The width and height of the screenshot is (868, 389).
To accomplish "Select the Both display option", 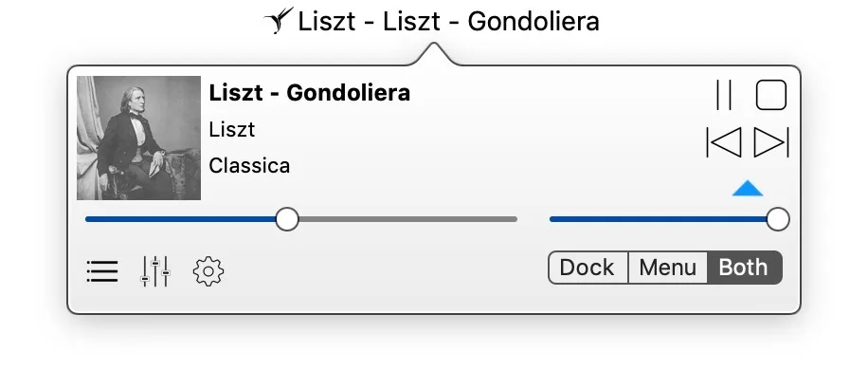I will pos(744,268).
